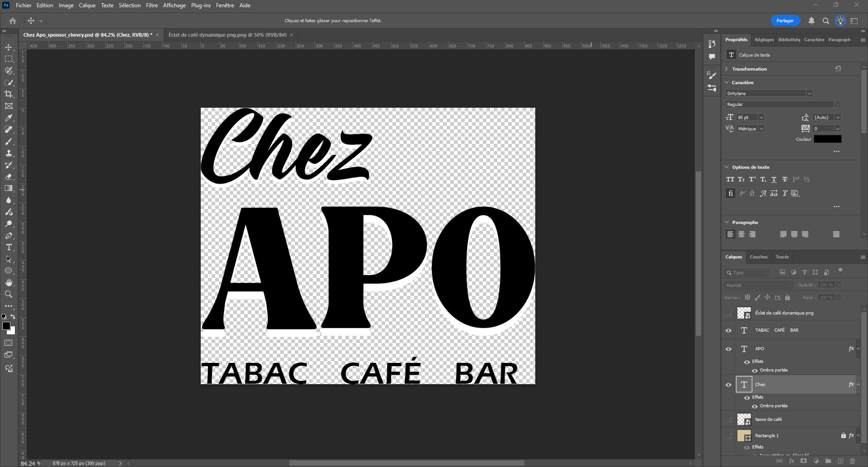Image resolution: width=868 pixels, height=467 pixels.
Task: Collapse the Paragraphe section
Action: (x=727, y=222)
